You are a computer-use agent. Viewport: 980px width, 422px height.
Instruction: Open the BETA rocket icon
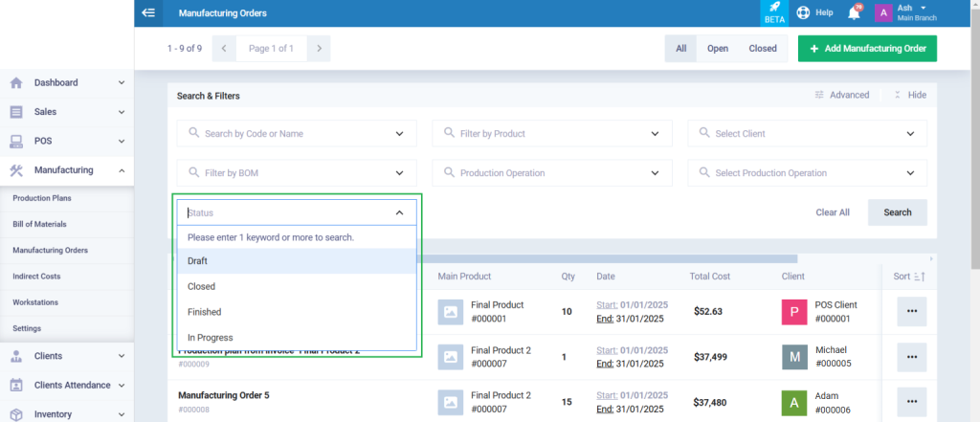774,13
